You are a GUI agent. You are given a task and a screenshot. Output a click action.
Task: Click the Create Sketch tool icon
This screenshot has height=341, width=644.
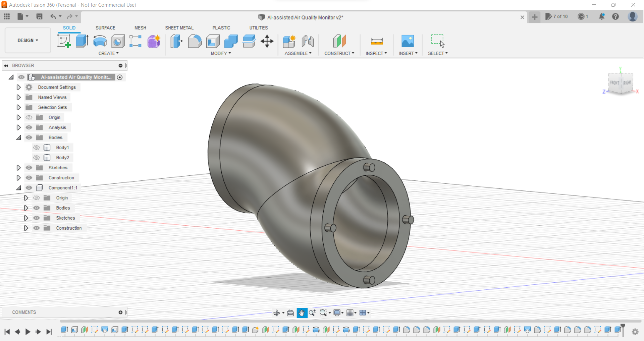[64, 41]
